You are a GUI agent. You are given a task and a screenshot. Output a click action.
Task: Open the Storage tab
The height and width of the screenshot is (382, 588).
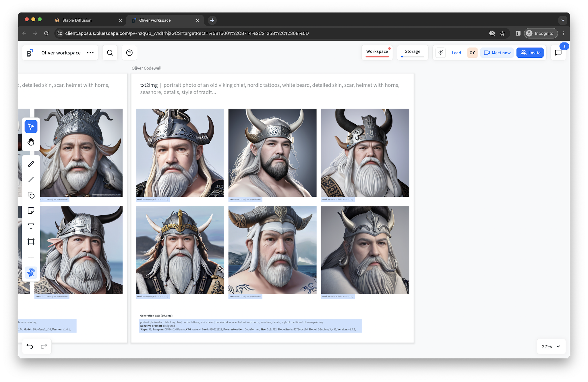pos(413,52)
